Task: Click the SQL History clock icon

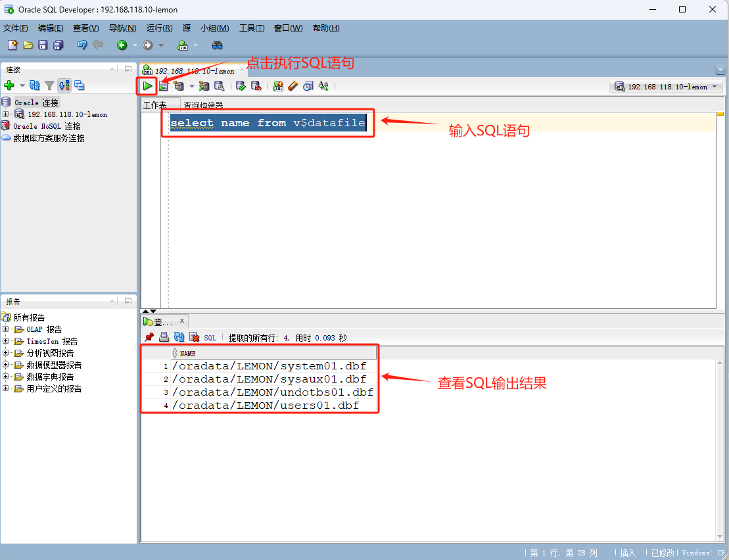Action: coord(308,85)
